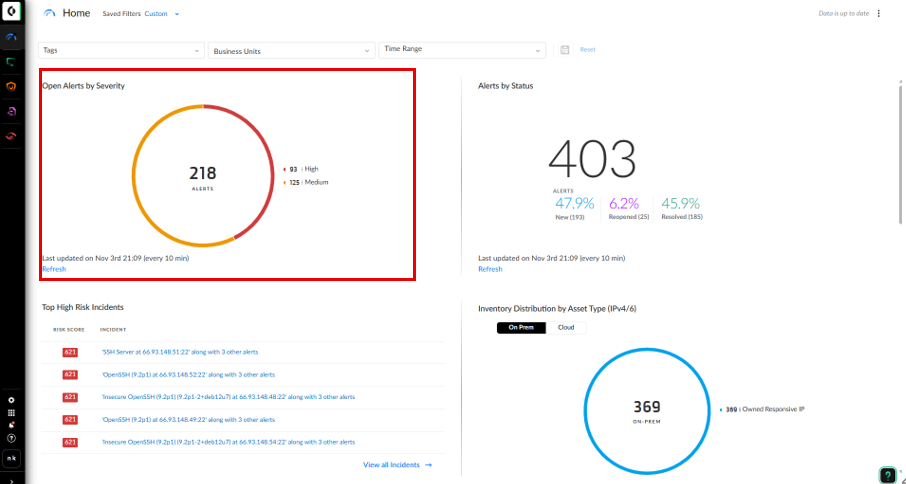Switch inventory view to Cloud
Screen dimensions: 906x484
(x=565, y=327)
